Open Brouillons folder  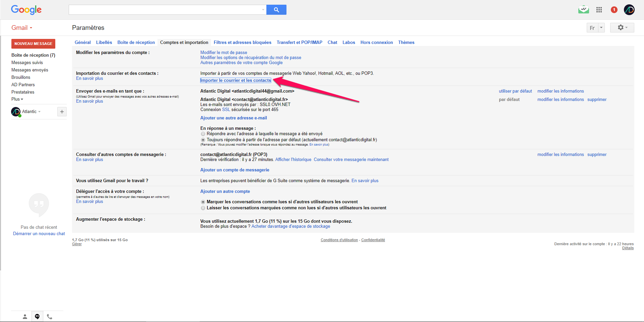coord(21,77)
